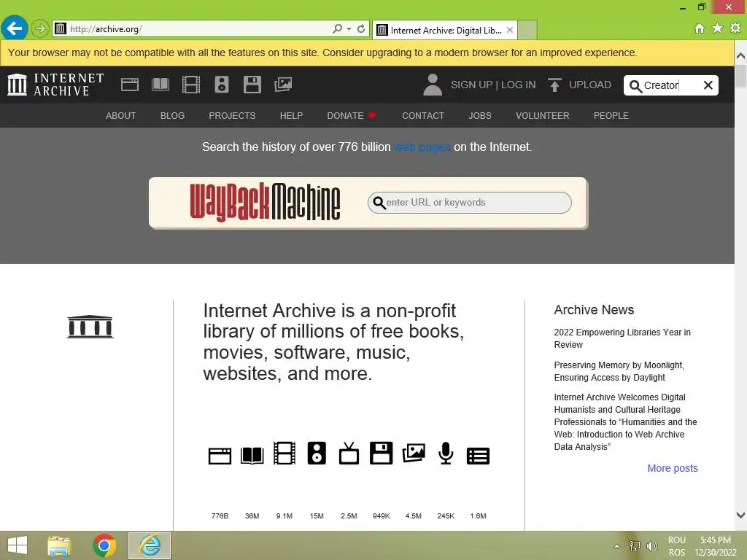The width and height of the screenshot is (747, 560).
Task: Show hidden tray icons arrow
Action: click(616, 546)
